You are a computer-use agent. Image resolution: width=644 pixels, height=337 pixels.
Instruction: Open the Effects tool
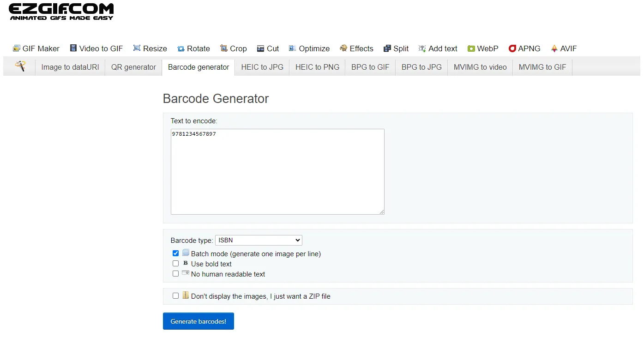pos(356,48)
